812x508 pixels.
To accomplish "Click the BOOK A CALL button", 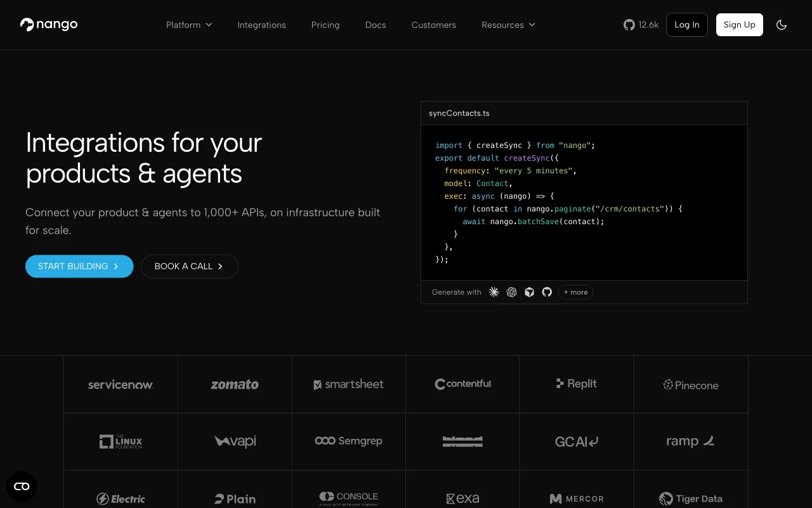I will tap(190, 266).
